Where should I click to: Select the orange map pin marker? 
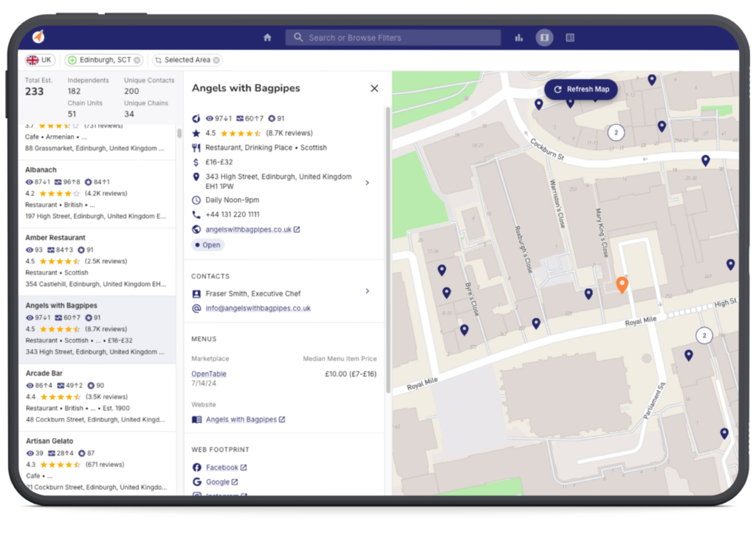(622, 284)
